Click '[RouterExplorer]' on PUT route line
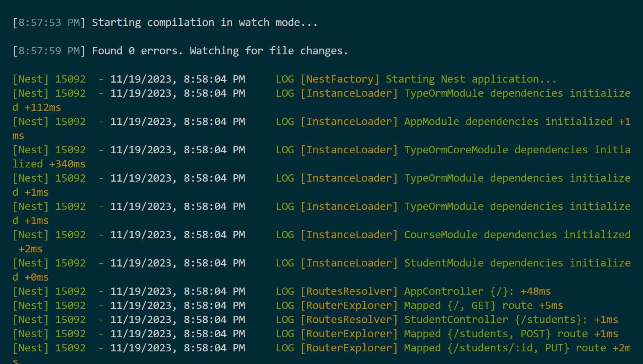The height and width of the screenshot is (364, 643). [349, 348]
